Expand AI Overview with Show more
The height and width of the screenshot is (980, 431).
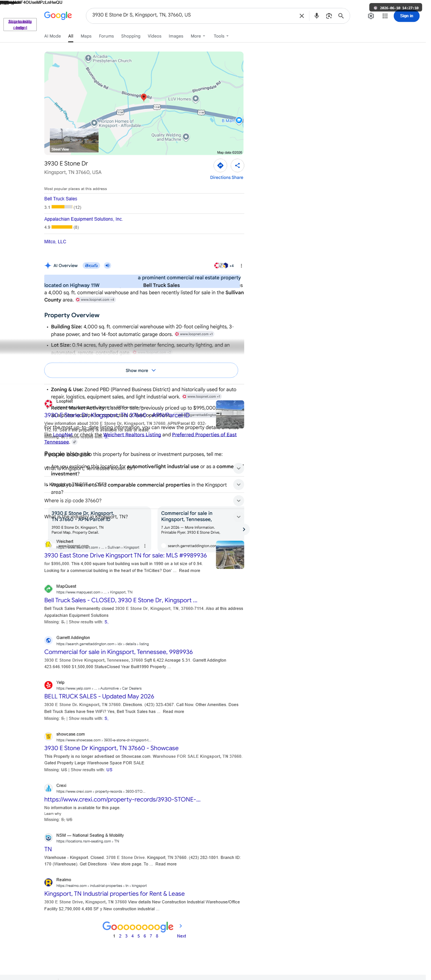pyautogui.click(x=141, y=370)
